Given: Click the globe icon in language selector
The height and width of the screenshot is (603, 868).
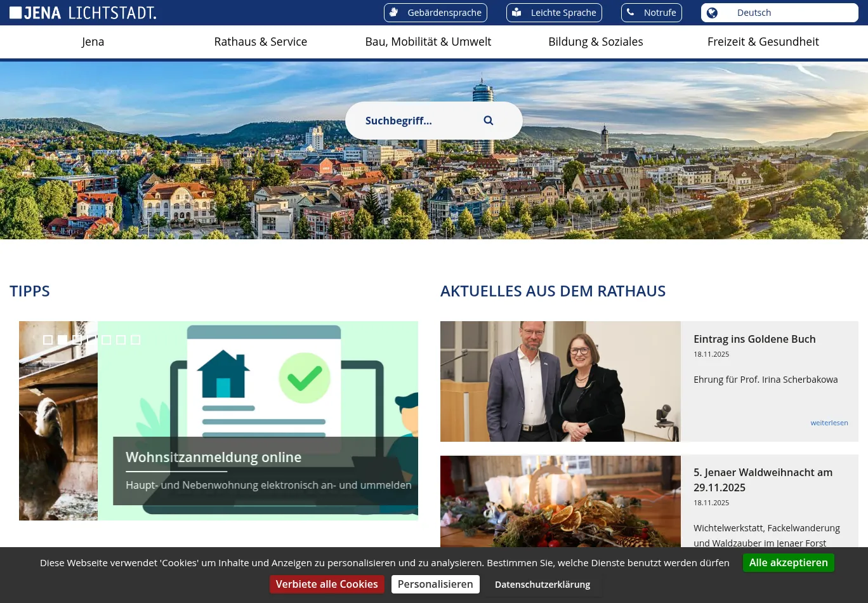Looking at the screenshot, I should (712, 13).
